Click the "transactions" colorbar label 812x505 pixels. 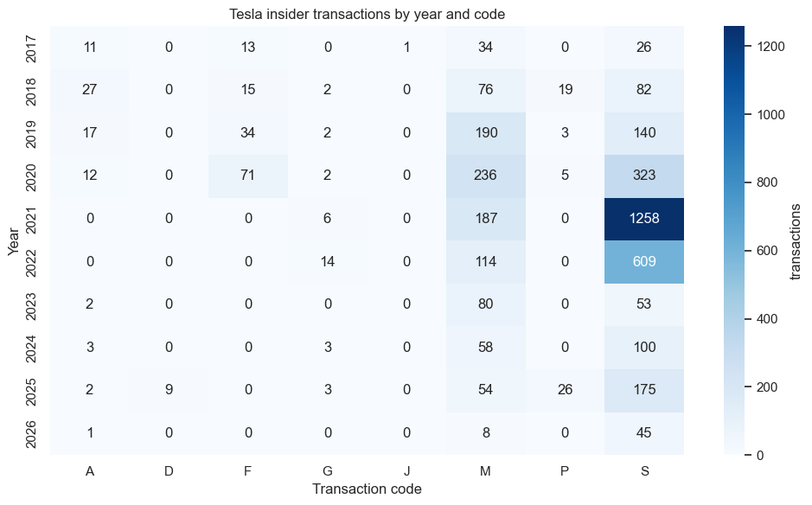click(796, 240)
